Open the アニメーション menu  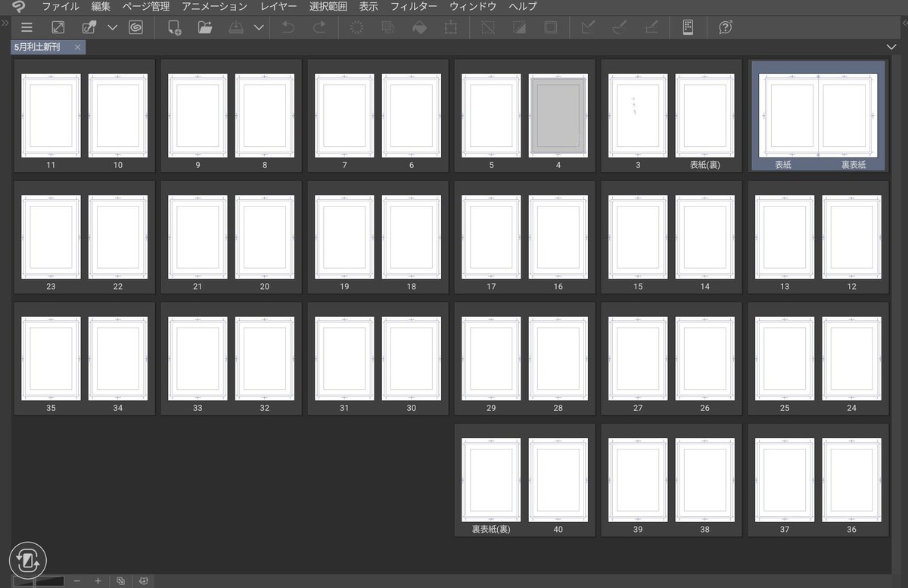pyautogui.click(x=214, y=6)
